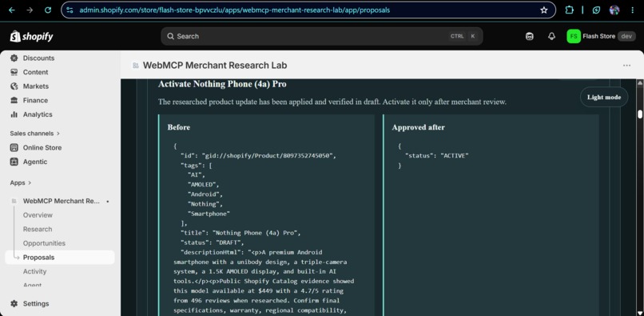644x316 pixels.
Task: Click the Agentic channel icon
Action: [x=14, y=162]
